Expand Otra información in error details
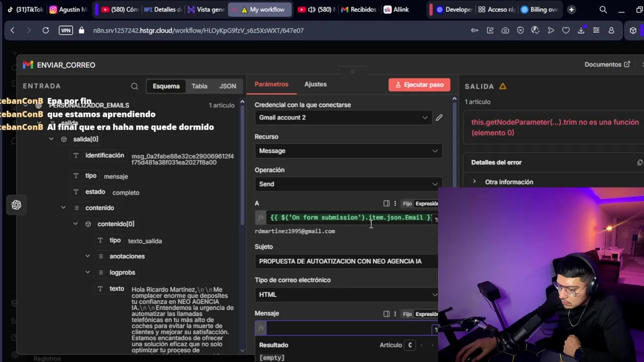 pos(474,182)
